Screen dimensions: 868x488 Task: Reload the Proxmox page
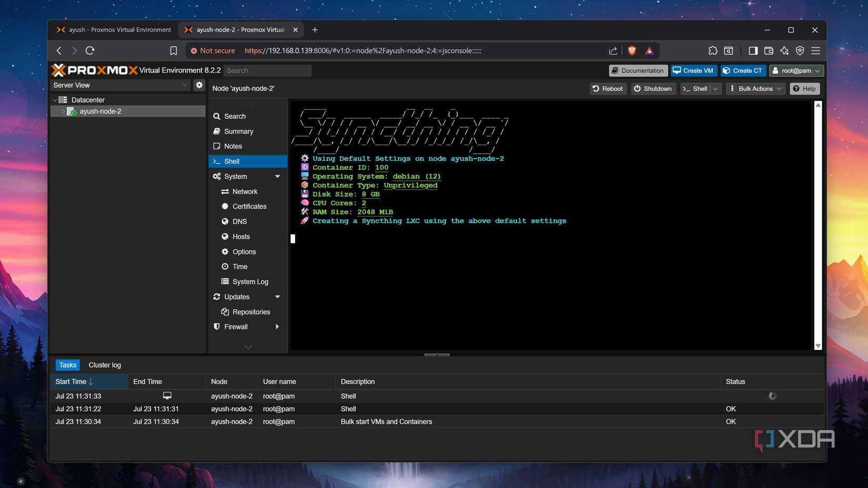click(x=90, y=50)
